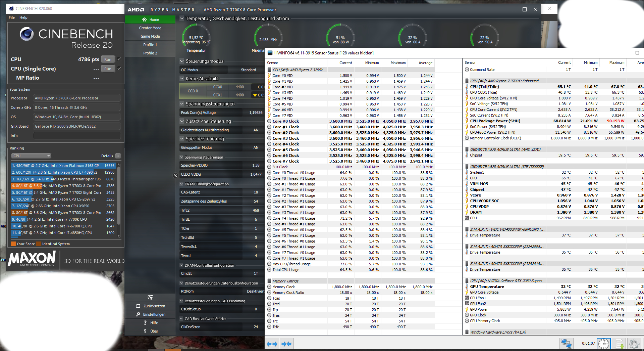This screenshot has width=644, height=351.
Task: Click the Cinebench logo sphere icon
Action: point(26,34)
